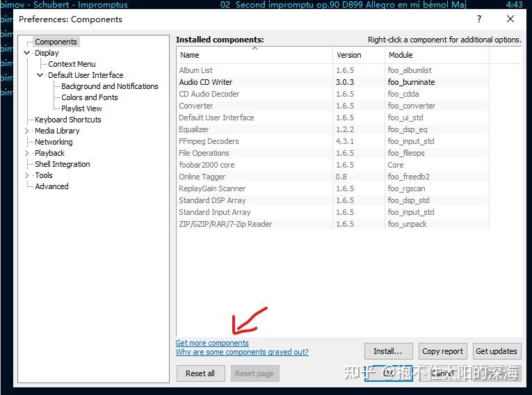The height and width of the screenshot is (395, 532).
Task: Collapse the Default User Interface node
Action: (40, 74)
